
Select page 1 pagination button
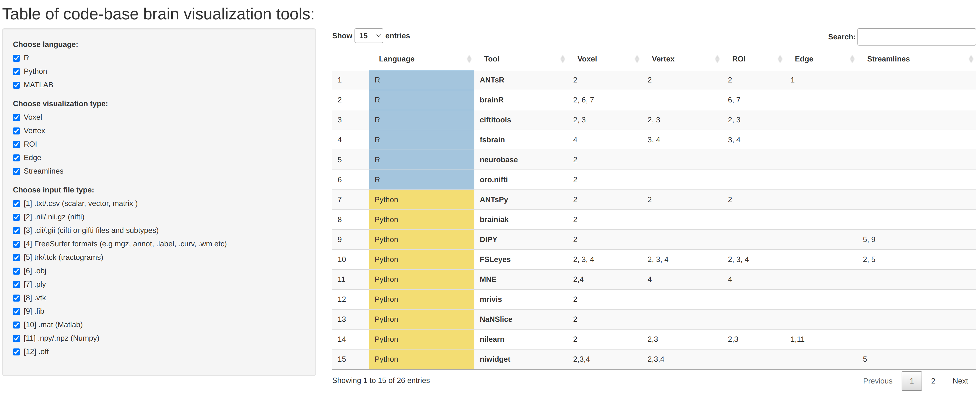[x=912, y=381]
